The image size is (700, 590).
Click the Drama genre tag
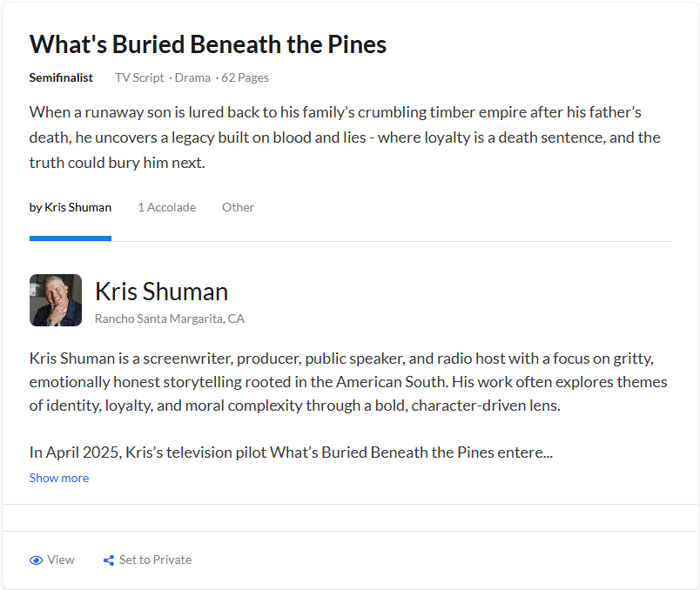[192, 77]
